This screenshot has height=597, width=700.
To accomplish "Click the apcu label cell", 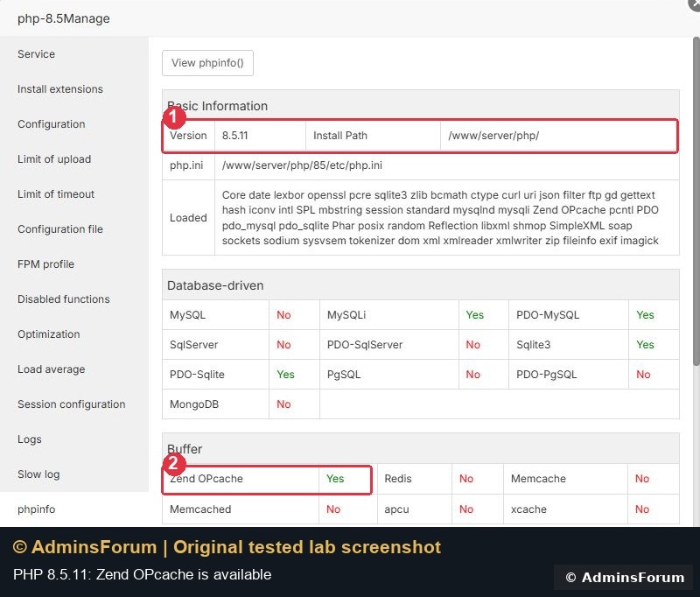I will coord(414,509).
